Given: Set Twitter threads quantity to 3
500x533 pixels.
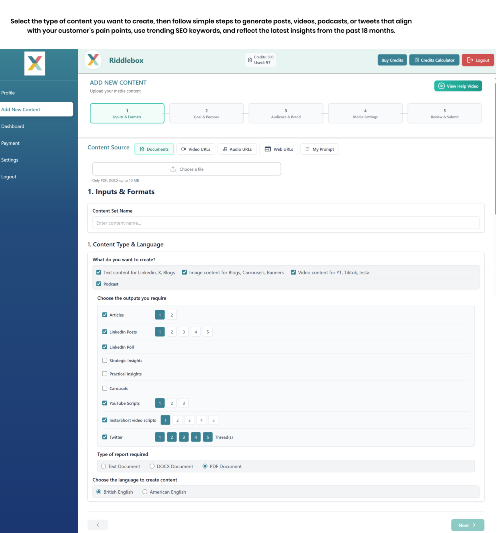Looking at the screenshot, I should click(184, 437).
